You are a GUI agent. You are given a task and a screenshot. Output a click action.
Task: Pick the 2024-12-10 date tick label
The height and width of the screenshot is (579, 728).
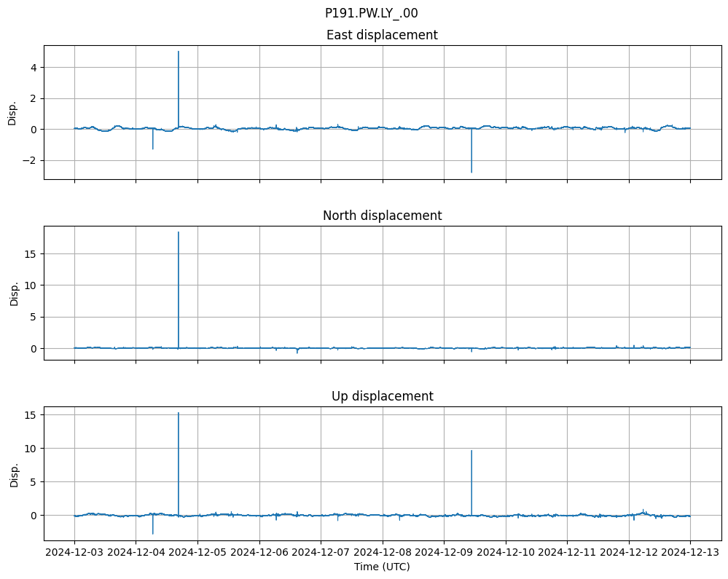pos(506,553)
